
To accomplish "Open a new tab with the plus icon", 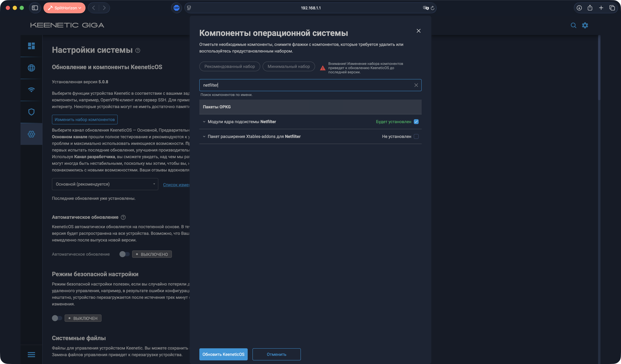I will pyautogui.click(x=601, y=8).
